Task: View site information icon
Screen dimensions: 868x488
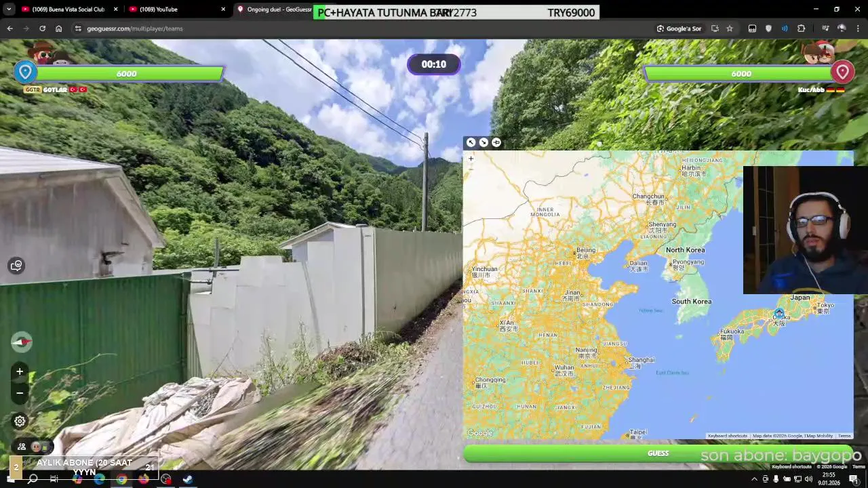Action: click(x=78, y=28)
